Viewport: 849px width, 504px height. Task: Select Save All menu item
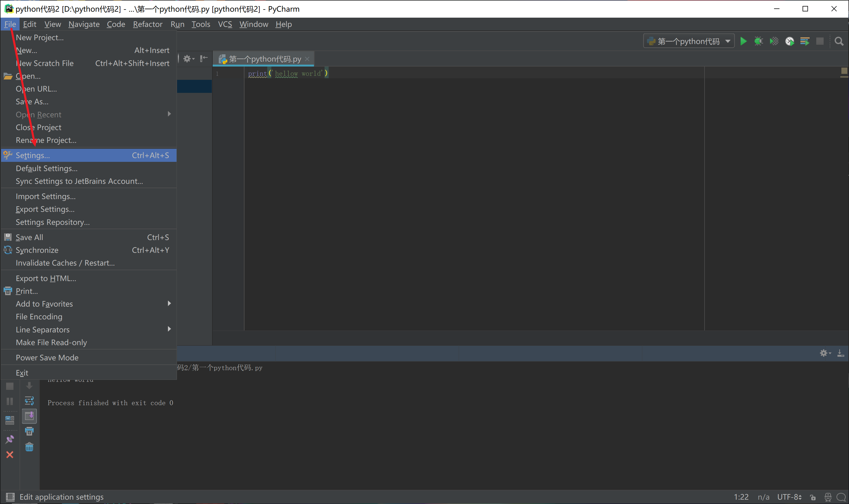click(89, 237)
